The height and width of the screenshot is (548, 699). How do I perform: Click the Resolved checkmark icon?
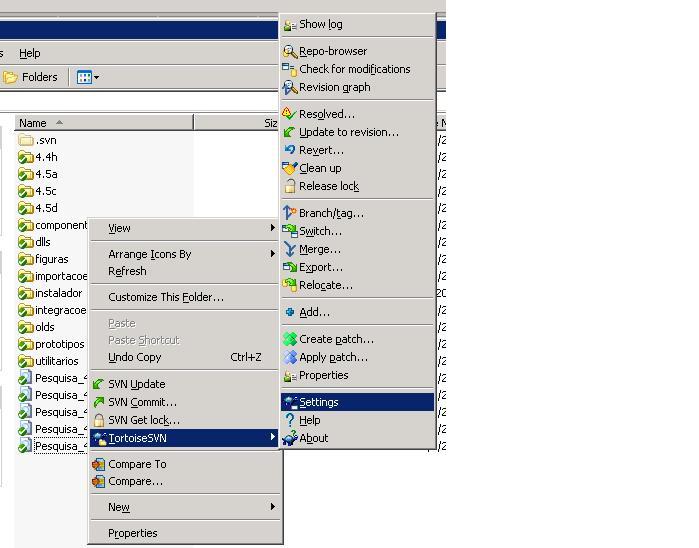coord(290,114)
